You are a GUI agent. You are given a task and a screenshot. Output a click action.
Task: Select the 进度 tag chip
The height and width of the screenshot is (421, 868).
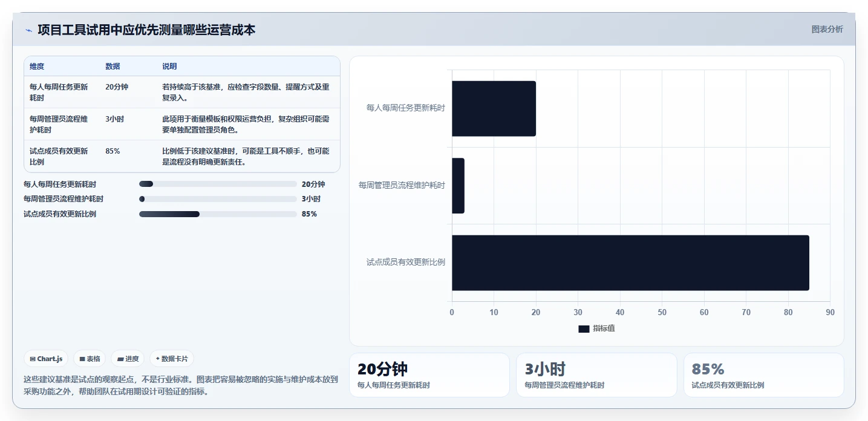tap(128, 359)
